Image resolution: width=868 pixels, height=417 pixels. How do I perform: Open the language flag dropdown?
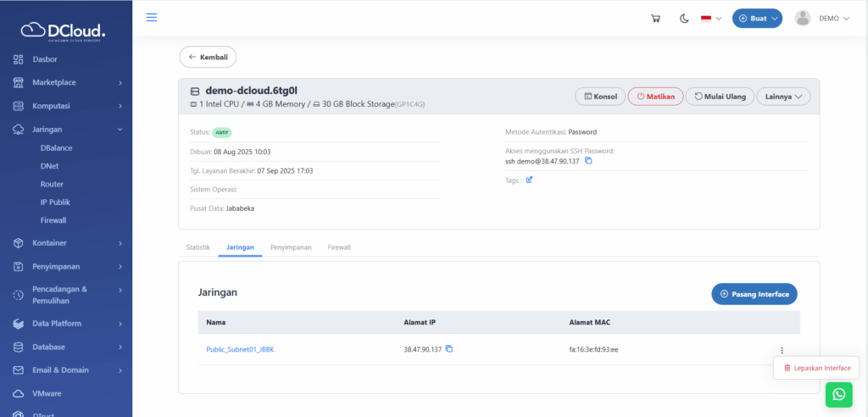[710, 19]
